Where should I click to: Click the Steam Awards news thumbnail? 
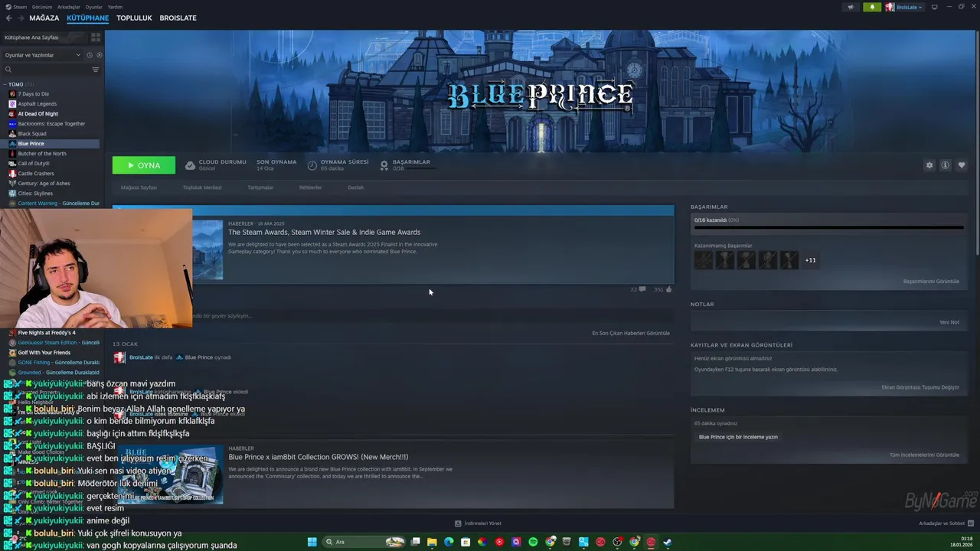click(x=207, y=249)
